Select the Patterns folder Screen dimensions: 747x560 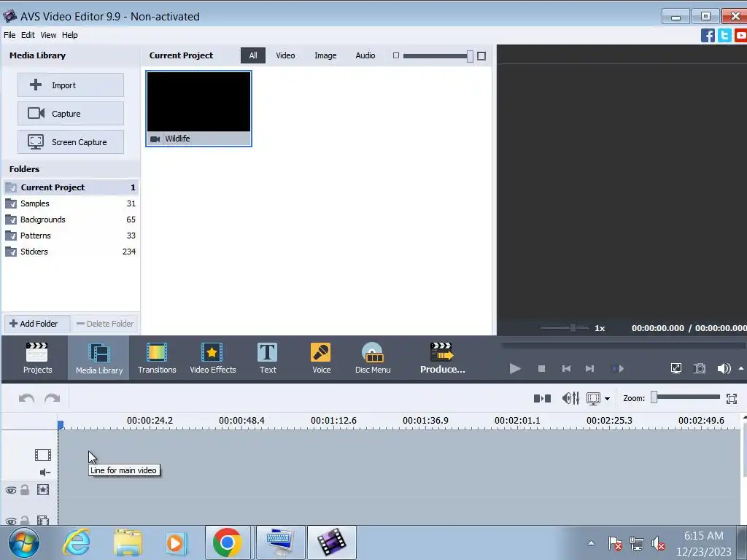point(71,236)
